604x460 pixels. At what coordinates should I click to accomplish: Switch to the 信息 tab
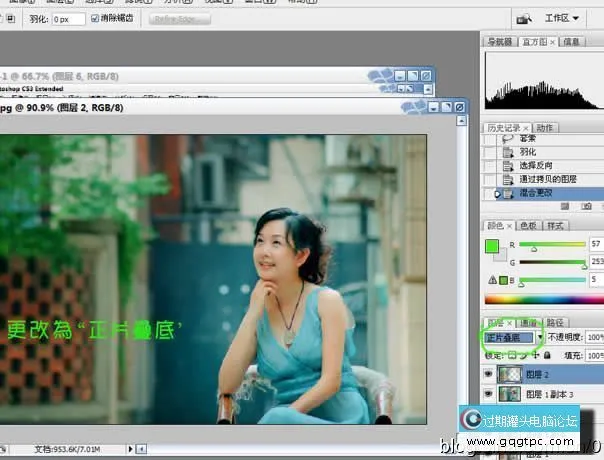pyautogui.click(x=571, y=42)
